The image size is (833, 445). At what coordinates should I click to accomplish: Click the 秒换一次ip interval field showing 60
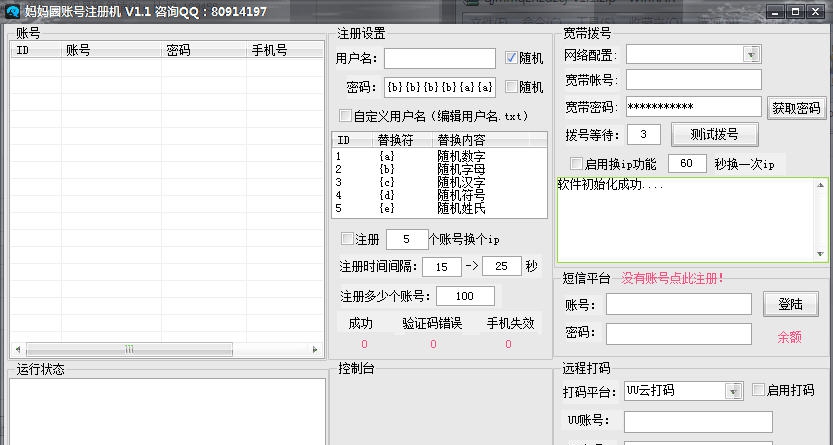coord(687,164)
